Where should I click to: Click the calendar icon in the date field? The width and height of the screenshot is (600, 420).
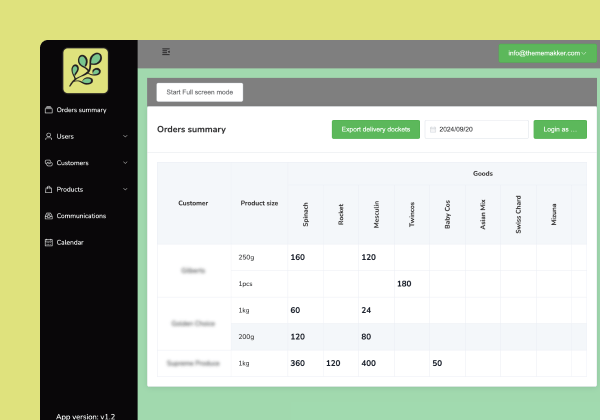point(433,130)
